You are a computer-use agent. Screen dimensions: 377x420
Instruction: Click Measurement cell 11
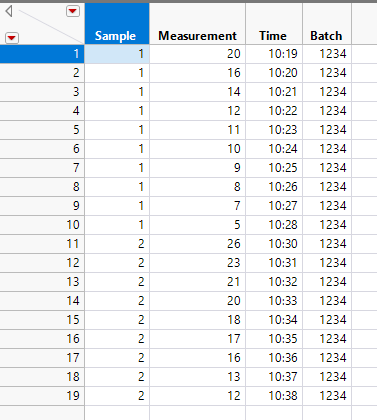pos(197,130)
